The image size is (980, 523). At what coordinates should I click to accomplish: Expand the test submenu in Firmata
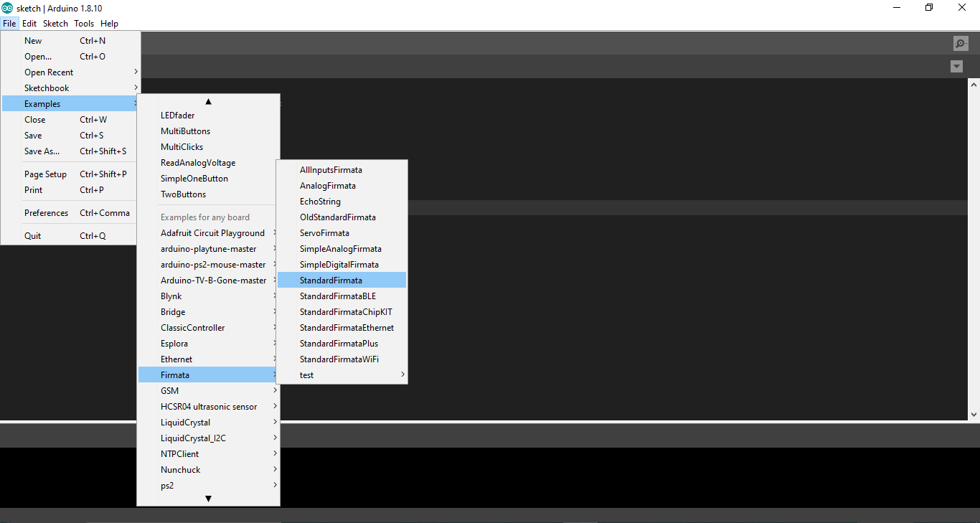341,375
